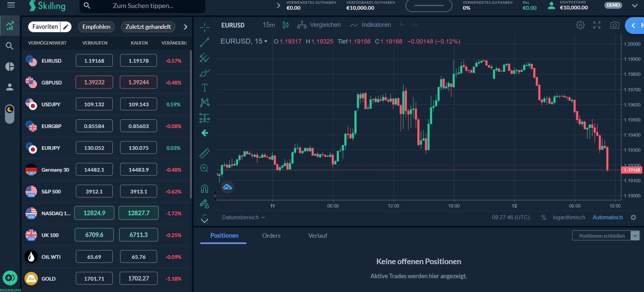Click the GOLD sell price 1701.71
The height and width of the screenshot is (292, 644).
coord(94,279)
